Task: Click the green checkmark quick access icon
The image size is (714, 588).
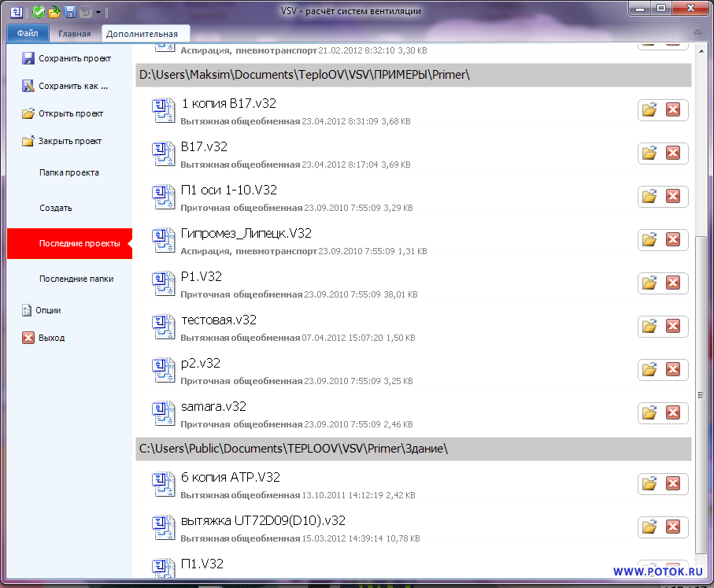Action: (39, 12)
